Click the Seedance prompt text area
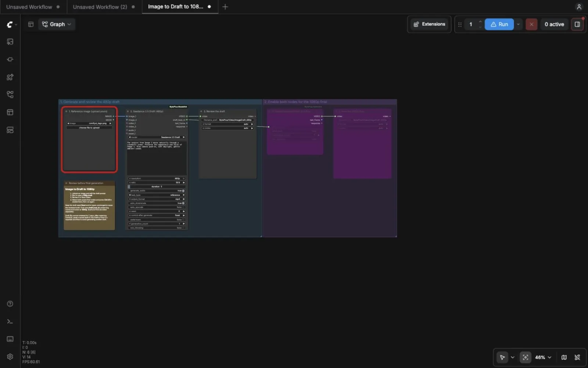Viewport: 588px width, 368px height. point(157,158)
